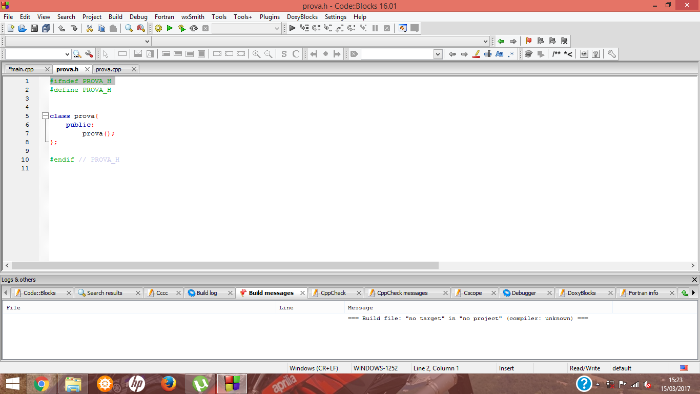Viewport: 700px width, 394px height.
Task: Toggle the match case icon
Action: (499, 54)
